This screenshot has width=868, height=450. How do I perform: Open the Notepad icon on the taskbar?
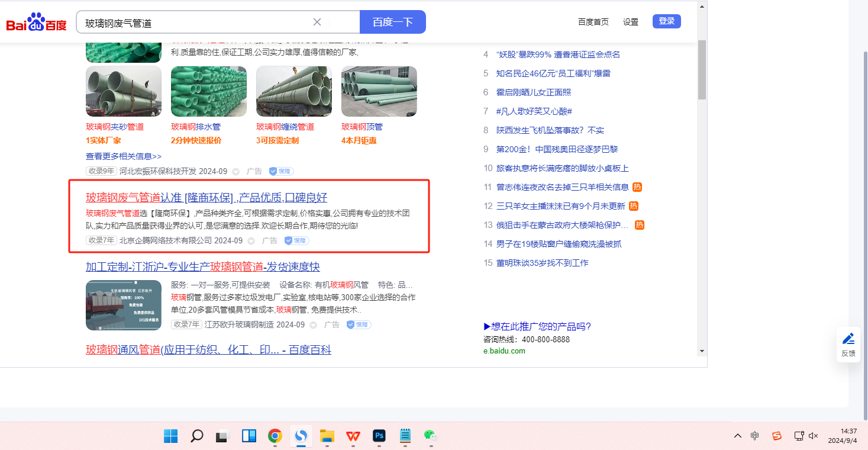[405, 436]
